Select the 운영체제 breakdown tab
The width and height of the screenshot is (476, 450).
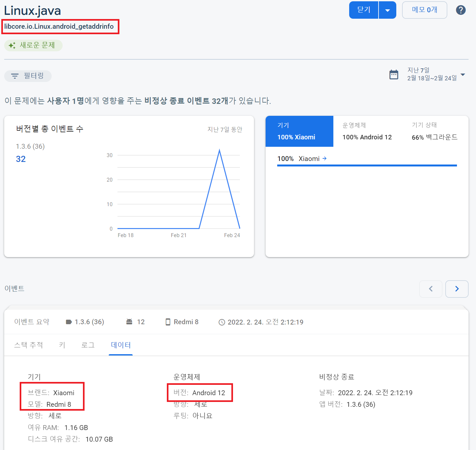pyautogui.click(x=367, y=131)
